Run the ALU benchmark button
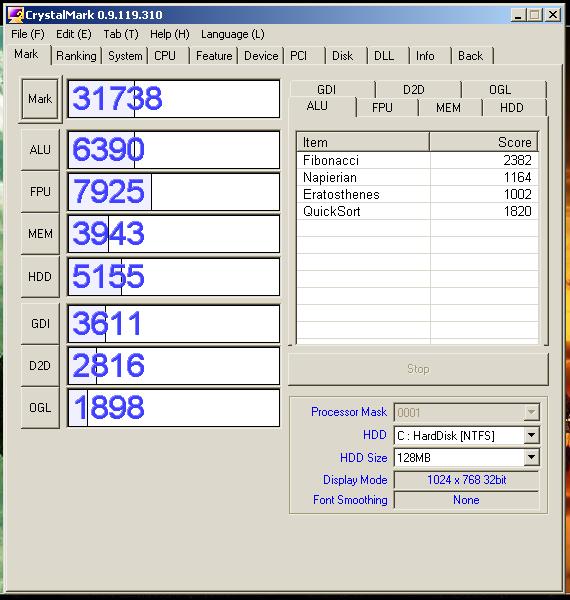The height and width of the screenshot is (600, 570). (x=40, y=150)
